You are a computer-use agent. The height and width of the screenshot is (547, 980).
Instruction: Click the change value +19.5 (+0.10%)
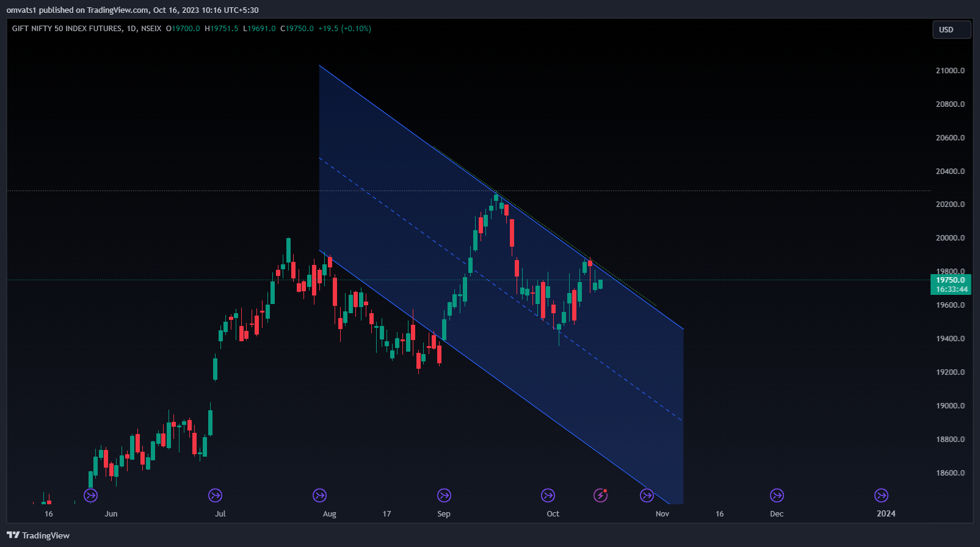(x=345, y=29)
